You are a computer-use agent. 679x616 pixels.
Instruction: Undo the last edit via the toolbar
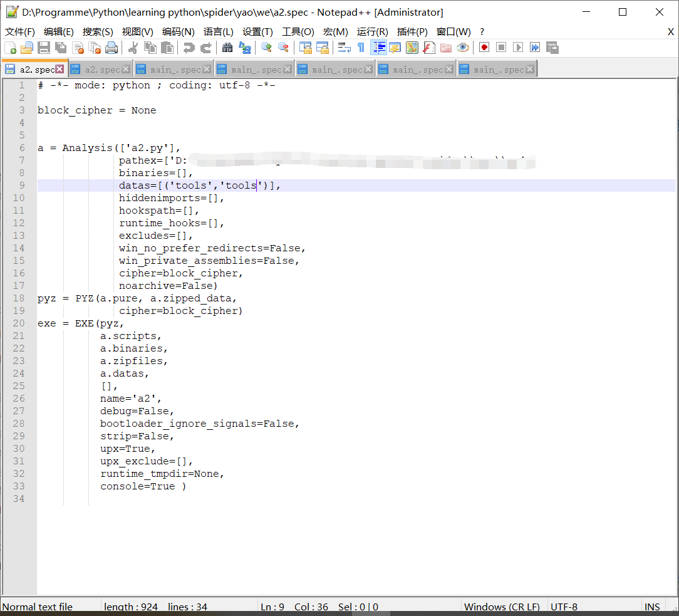[189, 48]
